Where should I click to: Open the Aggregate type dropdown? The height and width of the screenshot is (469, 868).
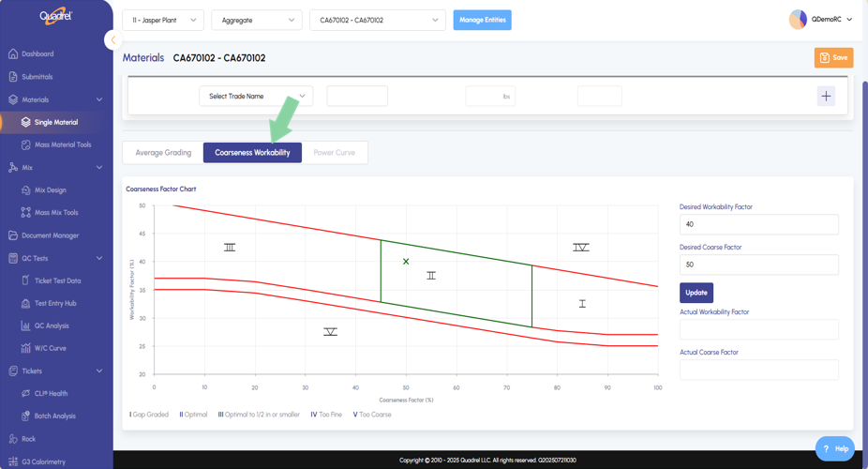257,20
